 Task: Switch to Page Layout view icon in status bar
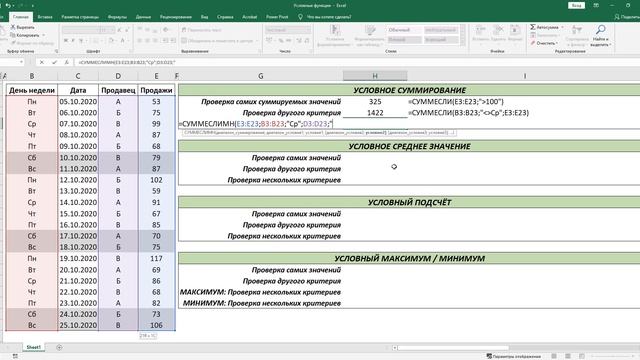point(568,356)
